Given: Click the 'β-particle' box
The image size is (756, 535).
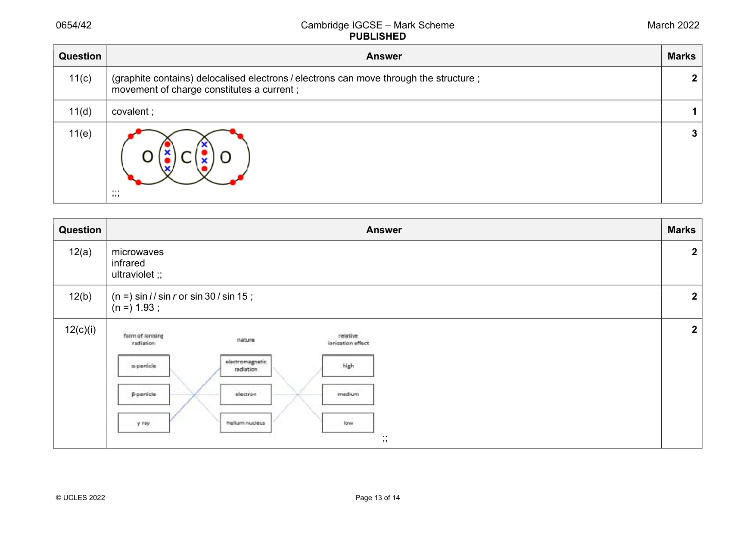Looking at the screenshot, I should coord(143,394).
